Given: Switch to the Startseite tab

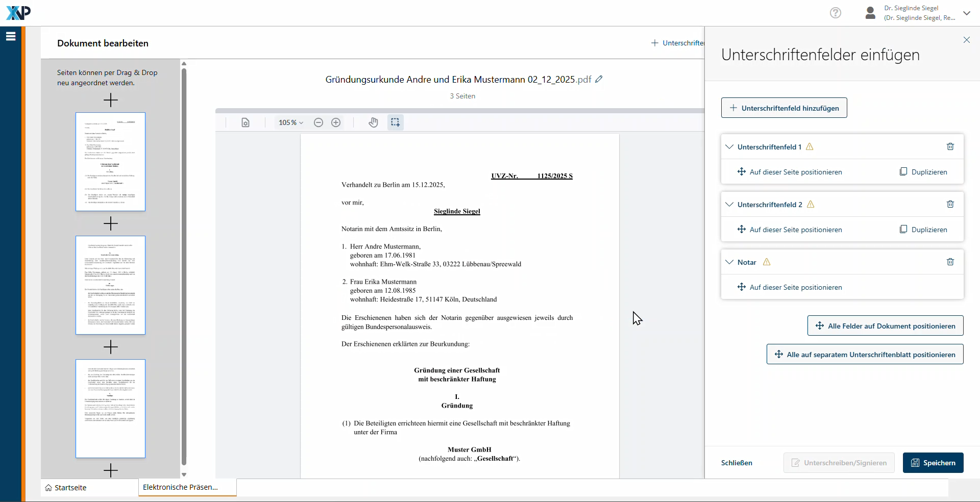Looking at the screenshot, I should coord(66,488).
